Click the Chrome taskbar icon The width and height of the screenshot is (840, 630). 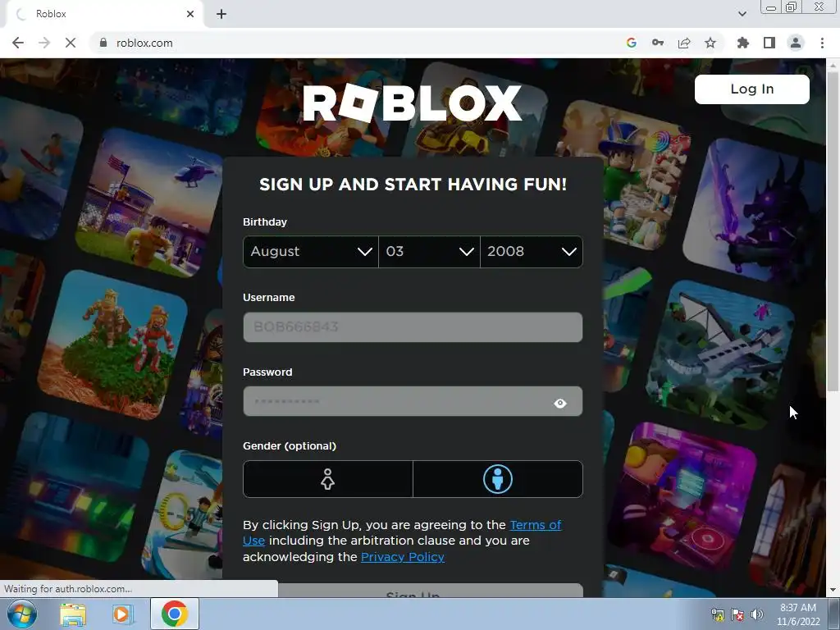point(174,614)
